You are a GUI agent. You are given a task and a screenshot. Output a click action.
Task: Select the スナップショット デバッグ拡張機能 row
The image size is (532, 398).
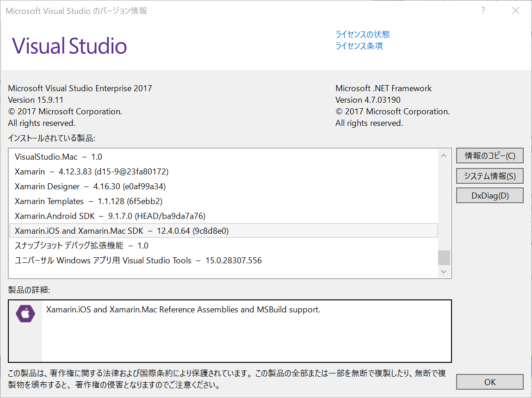tap(224, 246)
